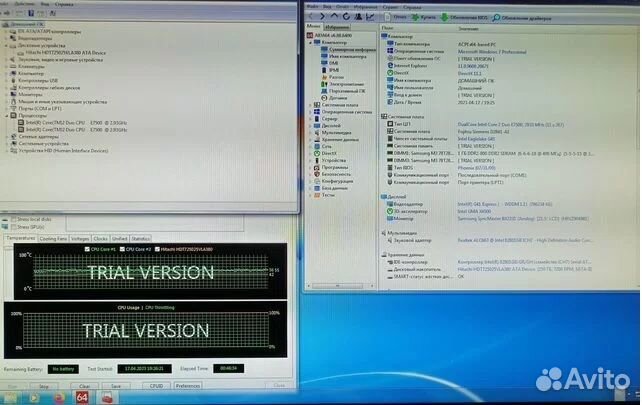Switch to Clocks tab
The width and height of the screenshot is (642, 405).
100,238
